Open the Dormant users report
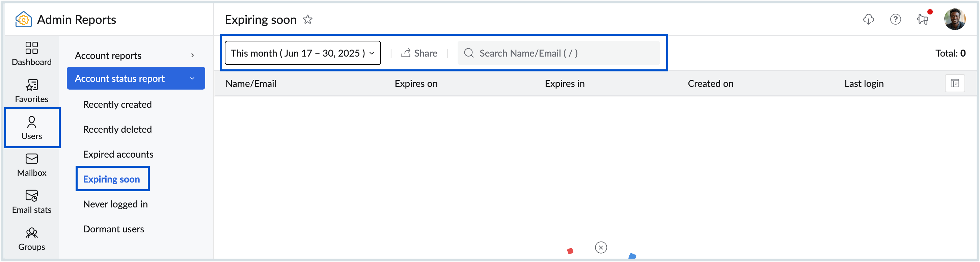This screenshot has height=262, width=980. pos(113,229)
